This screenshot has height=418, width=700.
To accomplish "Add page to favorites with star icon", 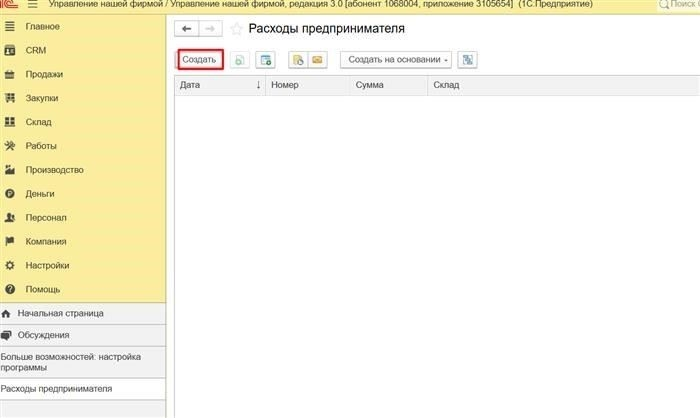I will (x=236, y=29).
